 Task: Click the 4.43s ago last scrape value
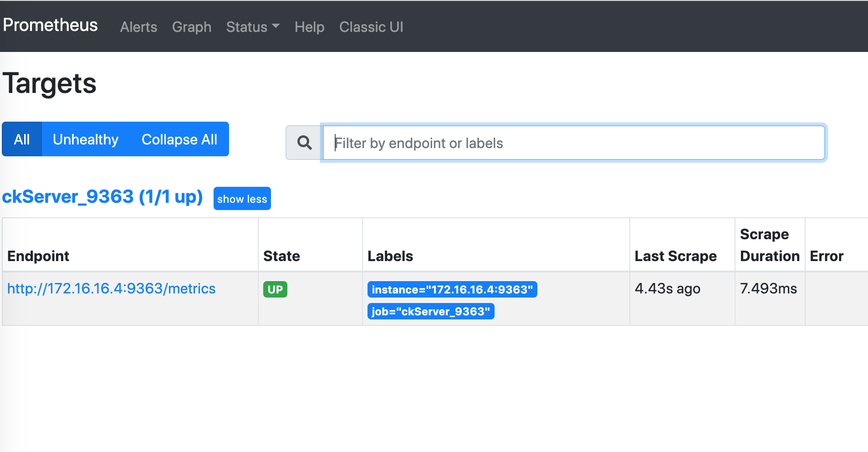668,288
